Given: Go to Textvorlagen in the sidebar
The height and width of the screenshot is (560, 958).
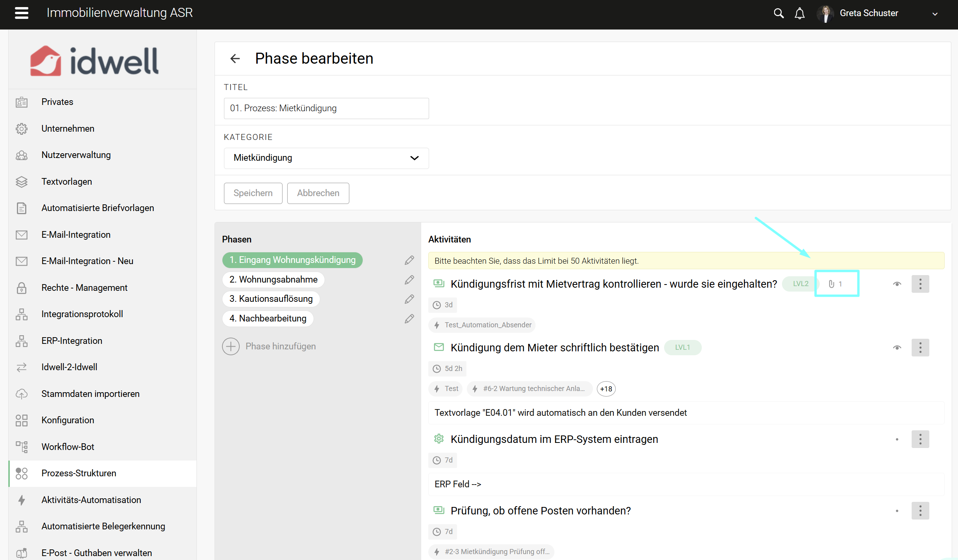Looking at the screenshot, I should (66, 182).
